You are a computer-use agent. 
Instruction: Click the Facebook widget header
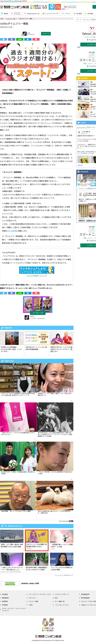click(x=86, y=172)
